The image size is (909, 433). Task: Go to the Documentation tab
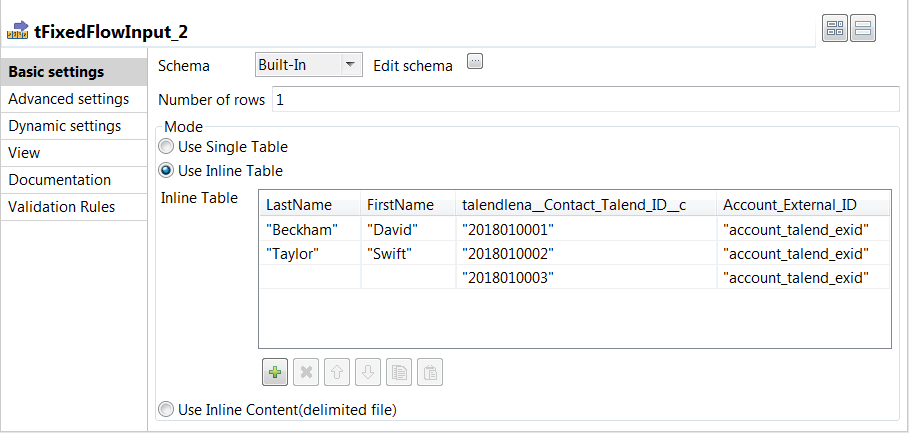pos(60,180)
